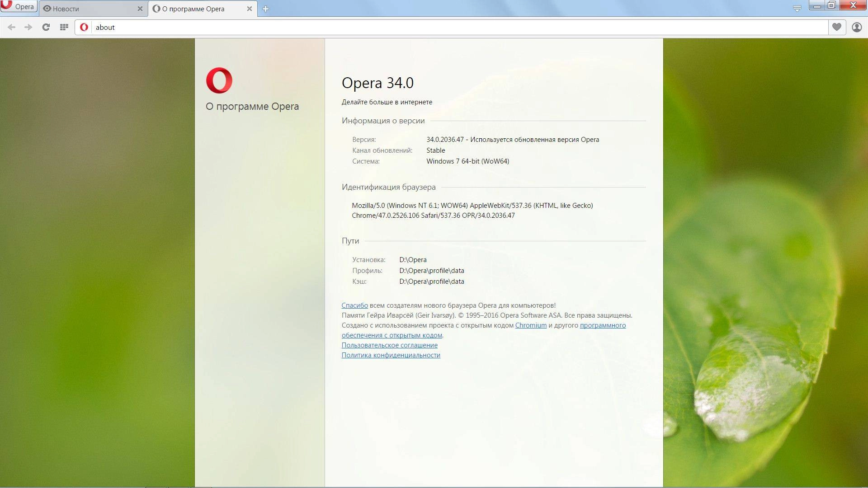Open Политика конфиденциальности link

[391, 355]
